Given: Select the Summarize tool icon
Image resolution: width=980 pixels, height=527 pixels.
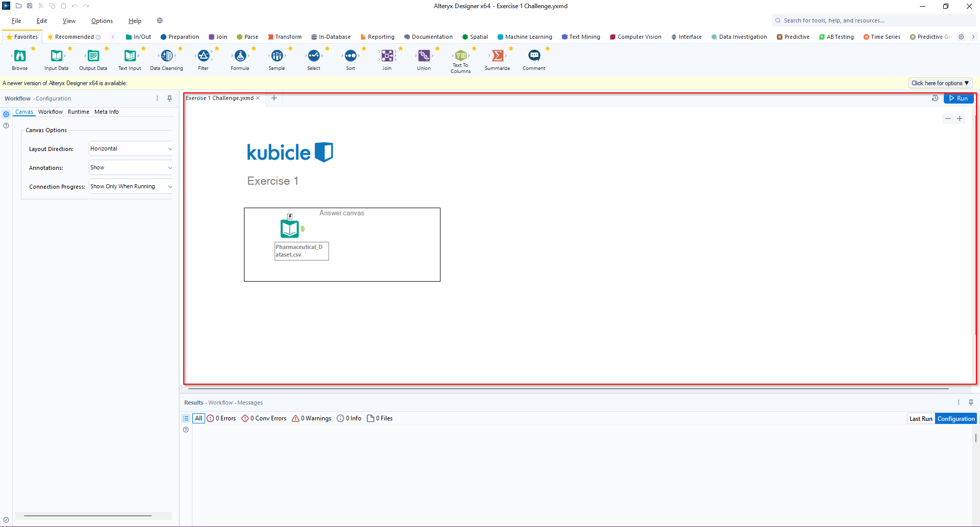Looking at the screenshot, I should (498, 56).
